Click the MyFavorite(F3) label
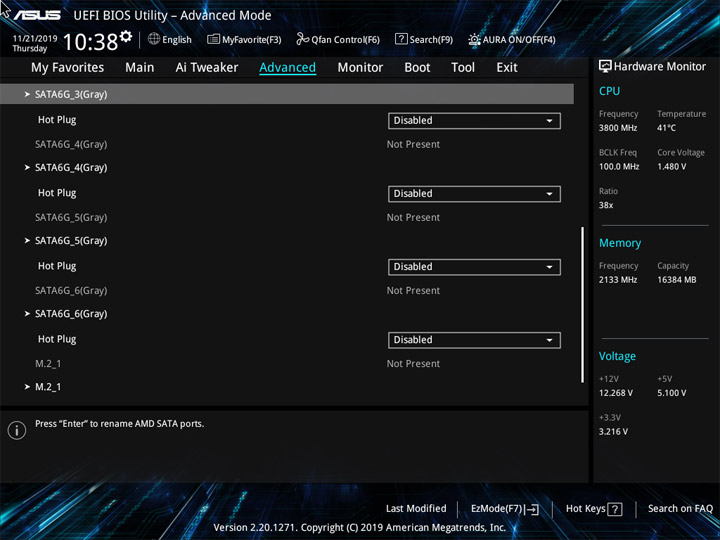The width and height of the screenshot is (720, 540). pos(252,40)
